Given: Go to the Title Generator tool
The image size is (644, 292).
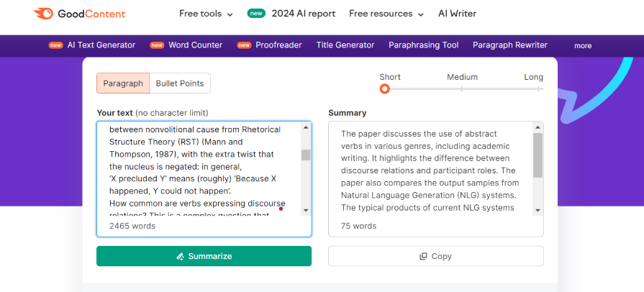Looking at the screenshot, I should (x=345, y=45).
